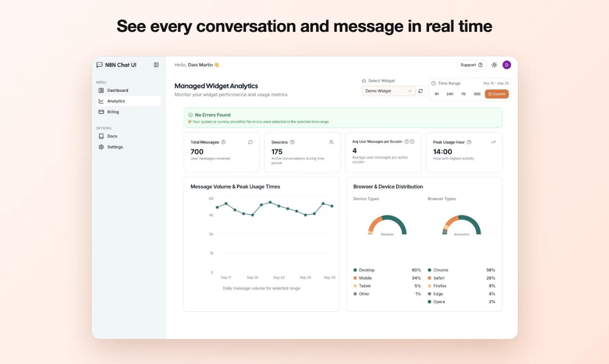Screen dimensions: 609x364
Task: Click the Custom time range button
Action: (x=497, y=94)
